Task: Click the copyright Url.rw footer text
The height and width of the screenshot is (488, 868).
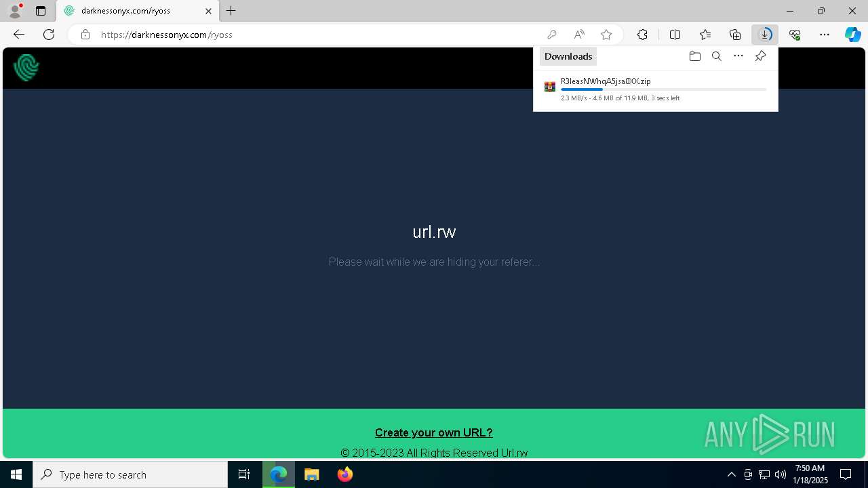Action: click(434, 453)
